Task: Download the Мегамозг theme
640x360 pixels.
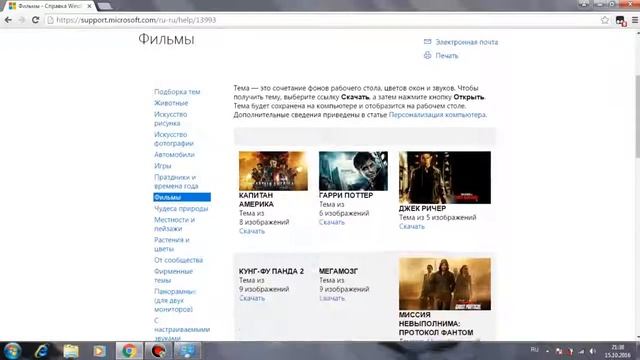Action: point(332,298)
